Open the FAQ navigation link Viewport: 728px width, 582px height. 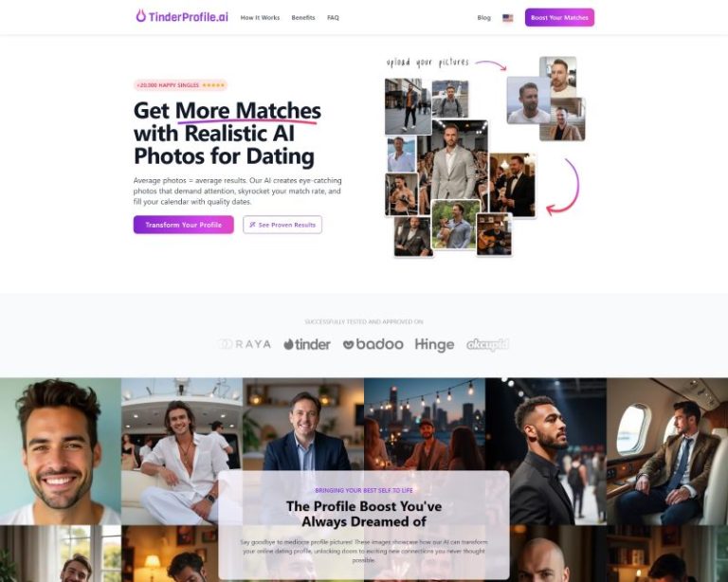(x=333, y=18)
